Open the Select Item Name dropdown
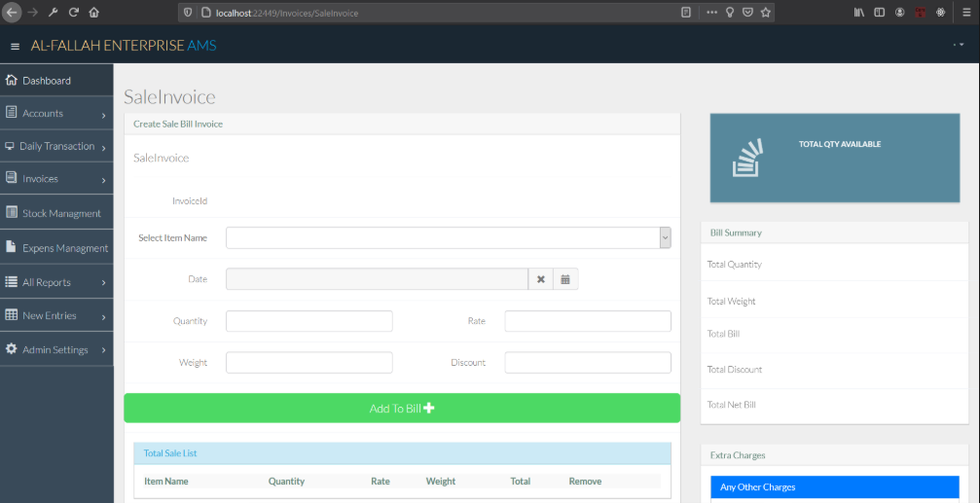The width and height of the screenshot is (980, 503). [448, 238]
